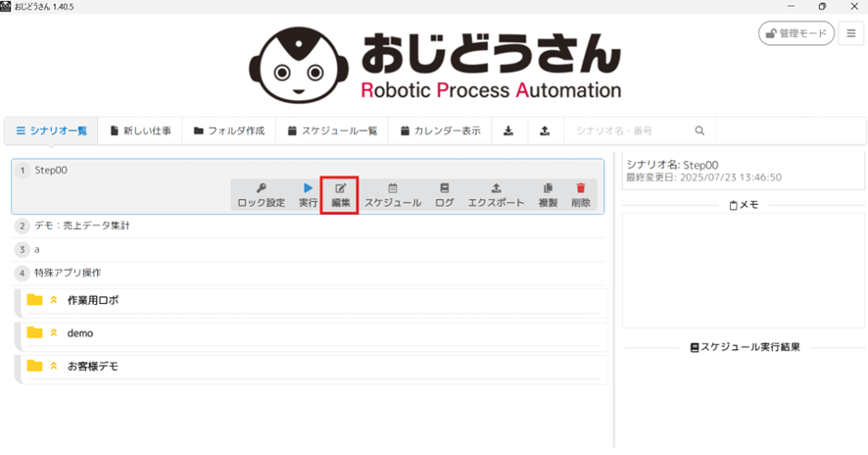
Task: Open schedule for Step00 scenario
Action: 393,195
